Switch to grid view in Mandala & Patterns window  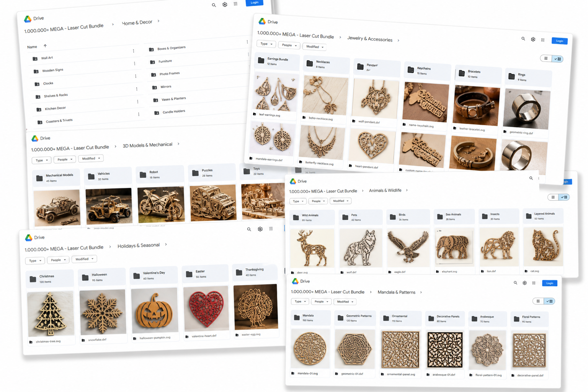coord(550,301)
